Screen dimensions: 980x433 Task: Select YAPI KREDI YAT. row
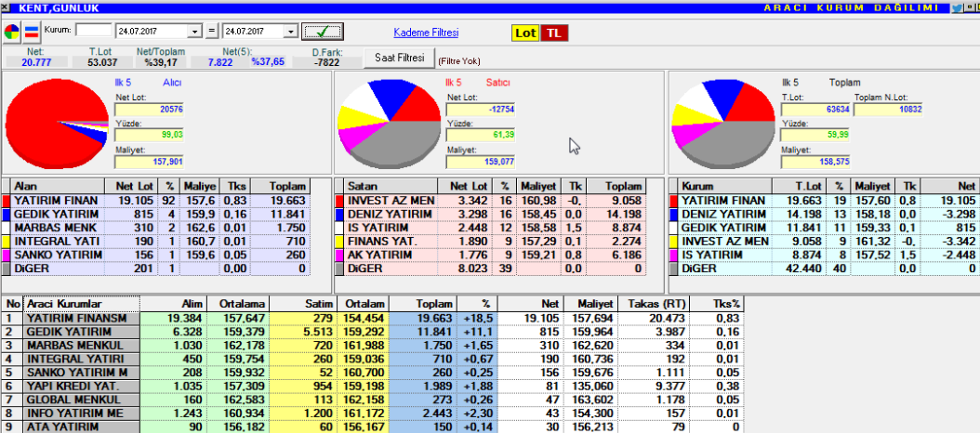tap(374, 386)
